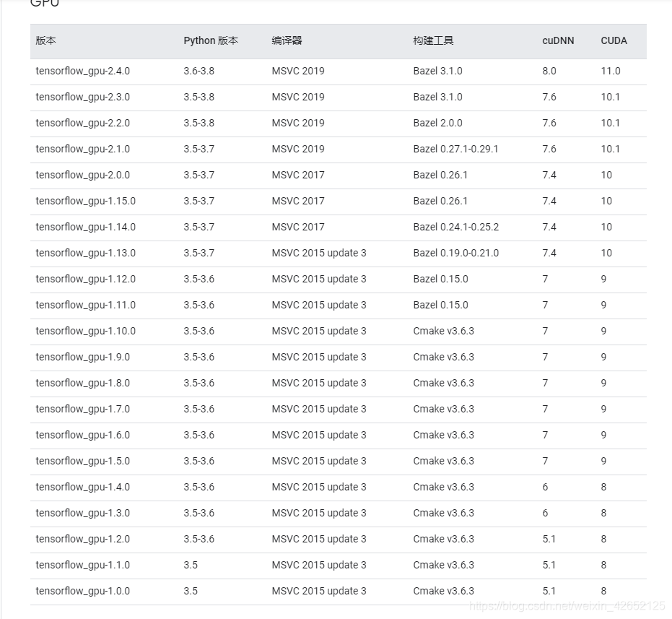Viewport: 672px width, 619px height.
Task: Click cuDNN 7.4 in the tensorflow_gpu-1.14.0 row
Action: pyautogui.click(x=549, y=227)
